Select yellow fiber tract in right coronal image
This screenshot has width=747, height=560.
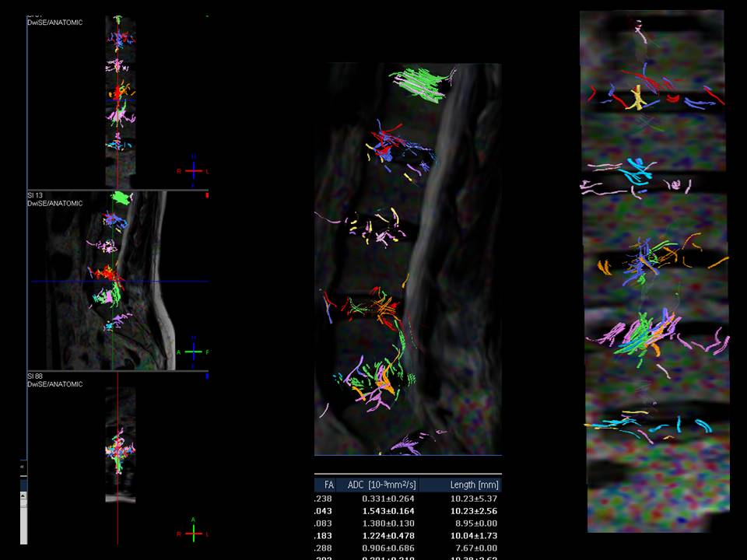click(638, 97)
